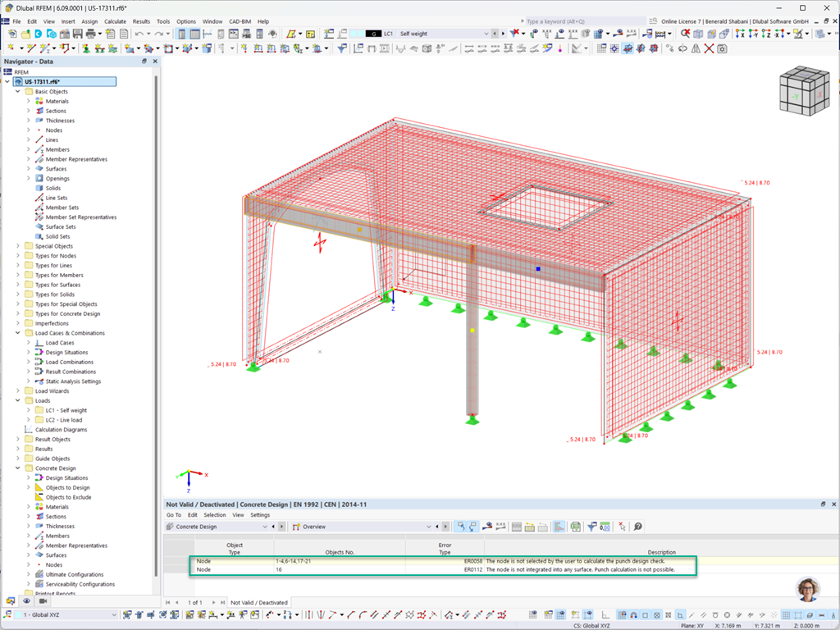The height and width of the screenshot is (630, 840).
Task: Click the Save file icon
Action: click(x=78, y=34)
